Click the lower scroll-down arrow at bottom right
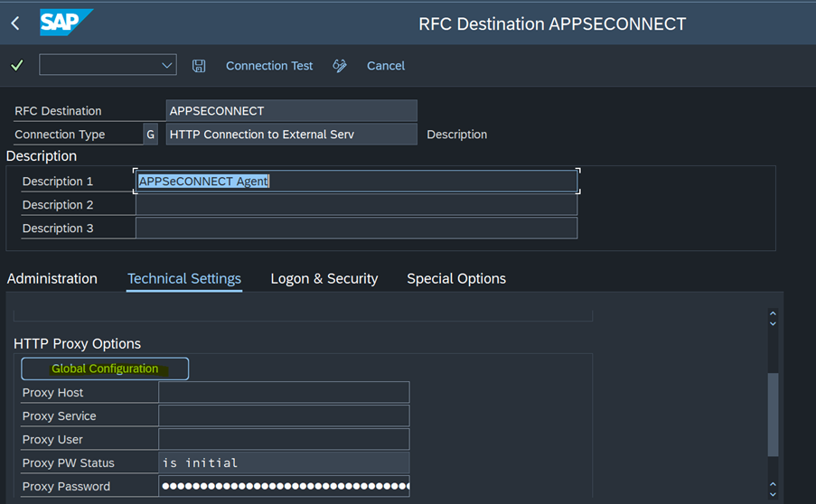Screen dimensions: 816x504 click(773, 495)
